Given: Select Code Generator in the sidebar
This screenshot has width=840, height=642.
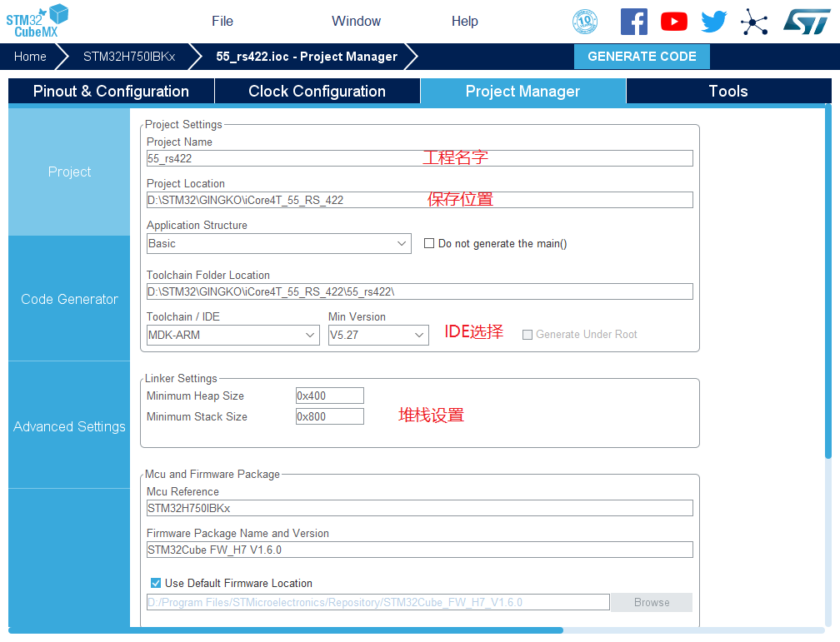Looking at the screenshot, I should (69, 300).
